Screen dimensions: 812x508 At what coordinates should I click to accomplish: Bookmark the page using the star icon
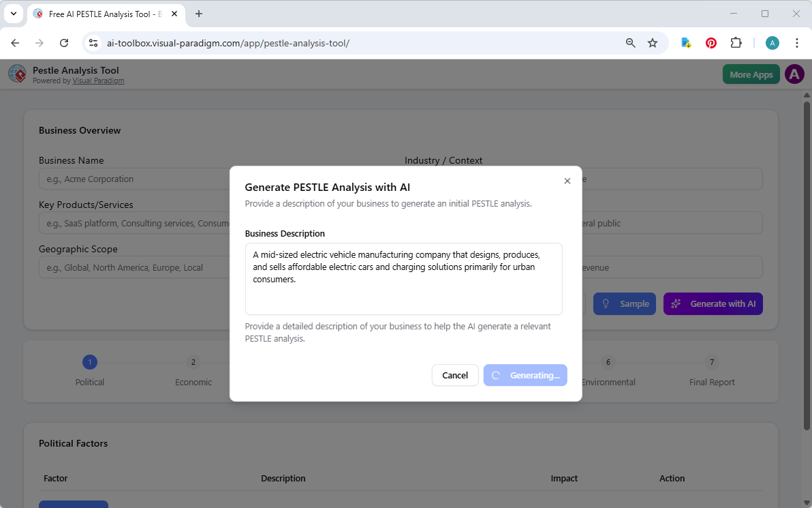coord(653,42)
